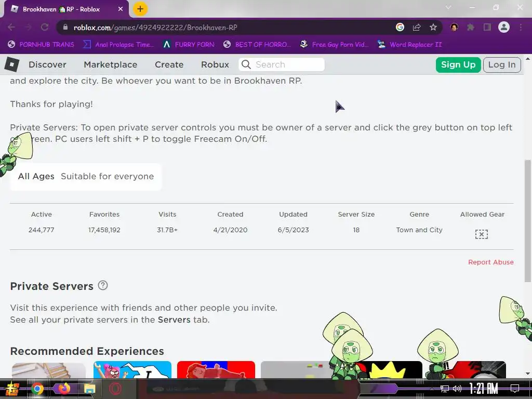The width and height of the screenshot is (532, 399).
Task: Click the Town and City genre value
Action: coord(419,230)
